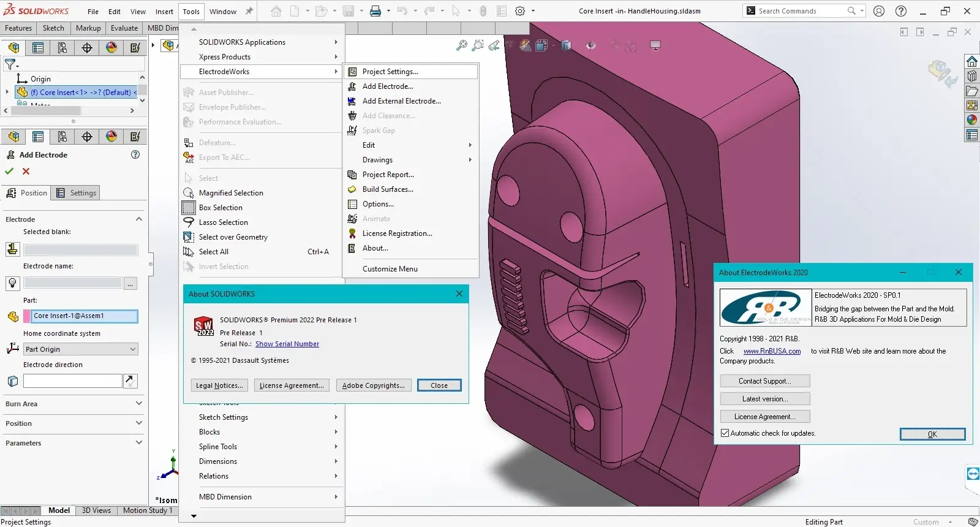Expand ElectrodeWorks submenu arrow

click(x=336, y=72)
